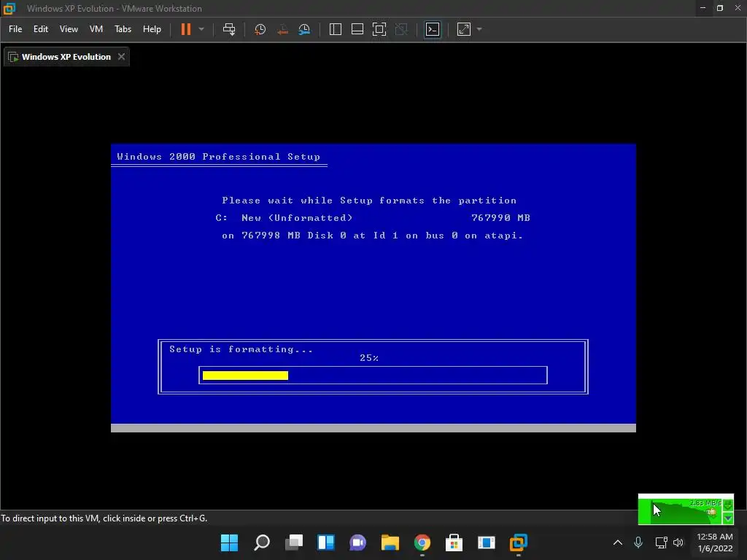Open the File menu
The width and height of the screenshot is (747, 560).
15,29
